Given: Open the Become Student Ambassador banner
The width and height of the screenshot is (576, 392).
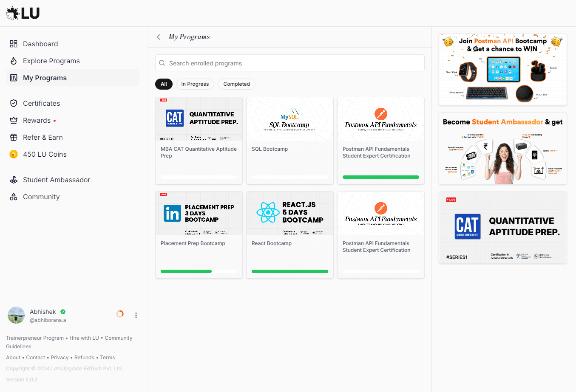Looking at the screenshot, I should click(x=502, y=149).
